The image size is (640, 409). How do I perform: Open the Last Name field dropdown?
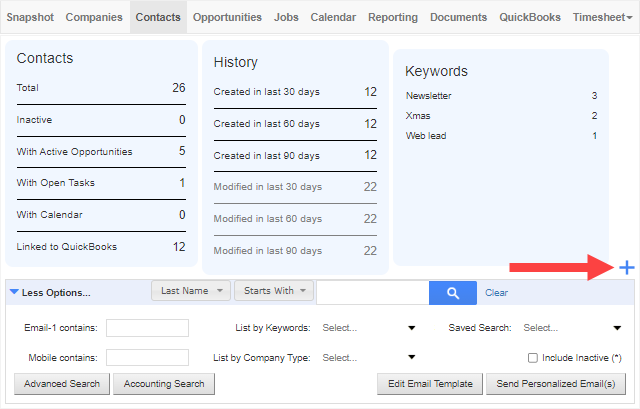(x=191, y=291)
